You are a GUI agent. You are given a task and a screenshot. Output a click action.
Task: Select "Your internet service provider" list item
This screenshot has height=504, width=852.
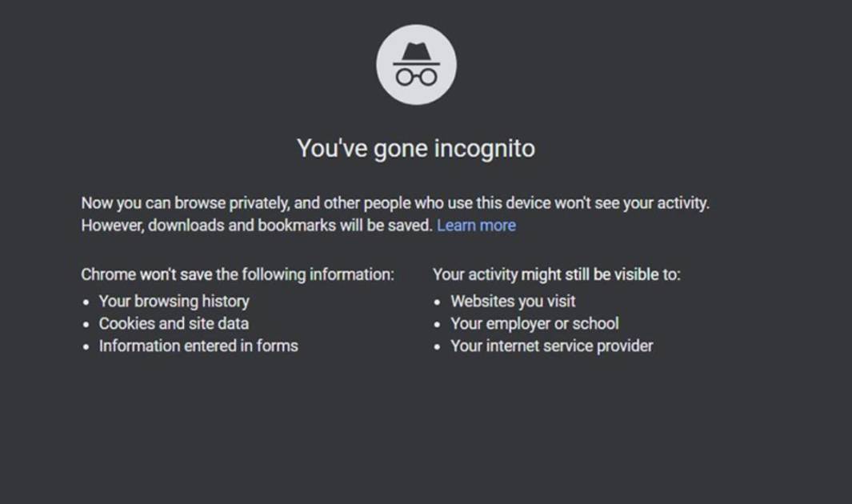[x=551, y=346]
